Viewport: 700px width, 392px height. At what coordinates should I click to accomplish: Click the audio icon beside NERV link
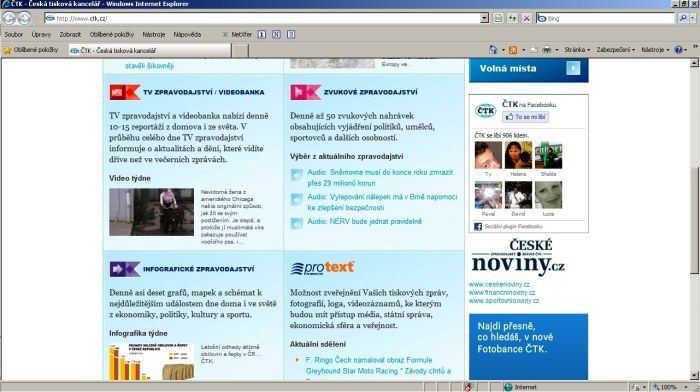point(296,223)
